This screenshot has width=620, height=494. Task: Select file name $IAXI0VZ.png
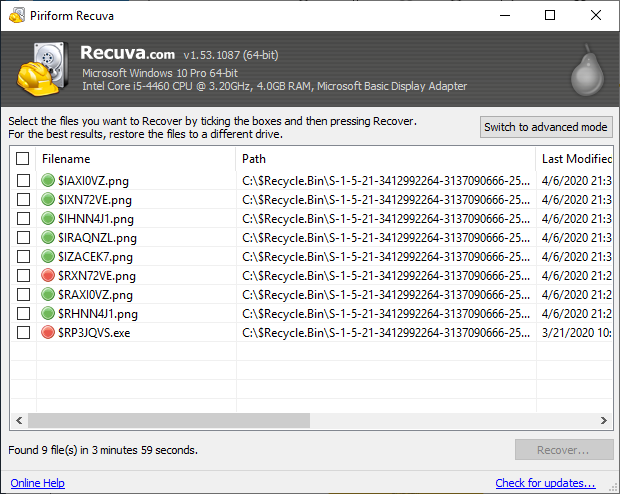point(93,181)
